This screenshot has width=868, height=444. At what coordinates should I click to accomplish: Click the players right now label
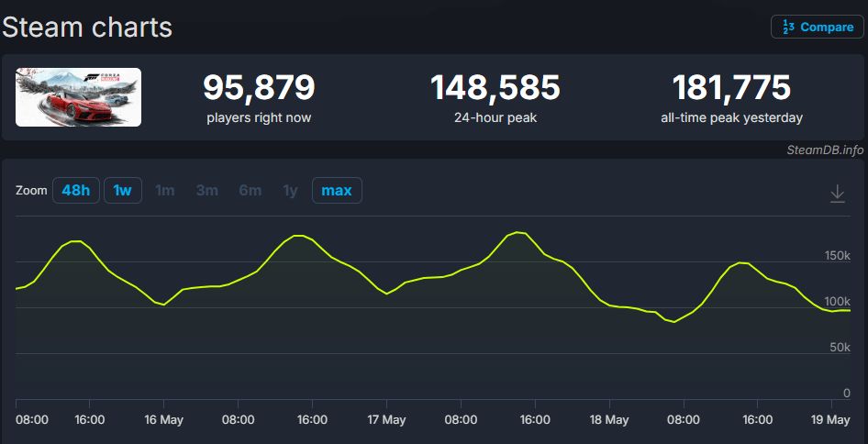pos(259,118)
